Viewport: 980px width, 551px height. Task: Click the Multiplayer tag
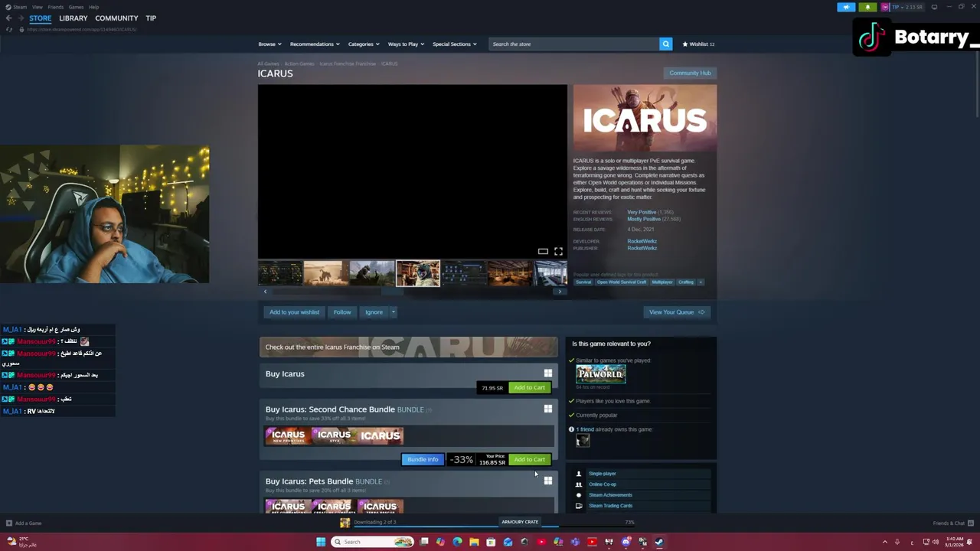click(661, 282)
